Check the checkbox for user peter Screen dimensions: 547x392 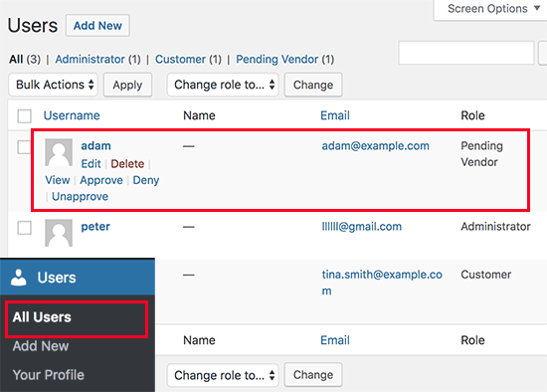(x=25, y=228)
